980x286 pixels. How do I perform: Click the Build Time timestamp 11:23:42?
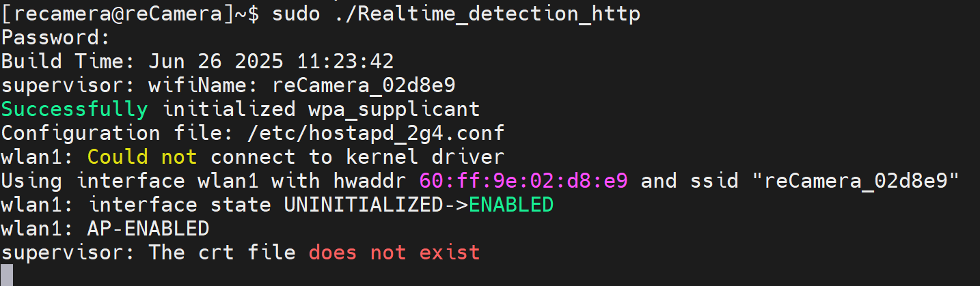[x=345, y=61]
